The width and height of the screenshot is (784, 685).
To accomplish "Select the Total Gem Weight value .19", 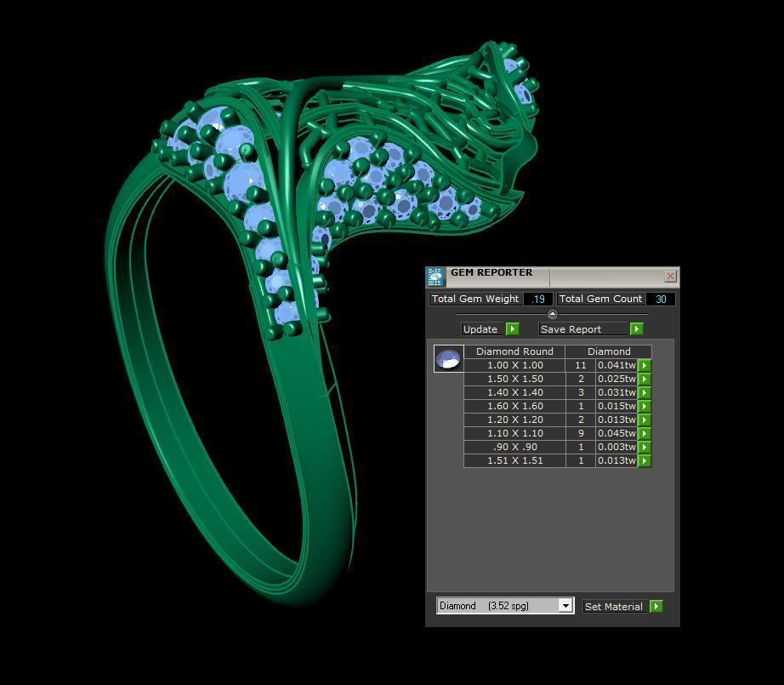I will [x=538, y=300].
